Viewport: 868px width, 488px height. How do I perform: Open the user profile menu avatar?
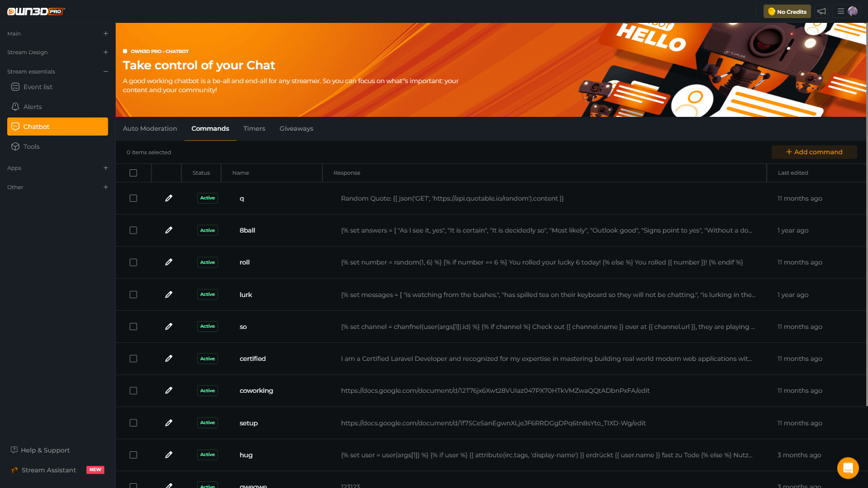[x=852, y=11]
